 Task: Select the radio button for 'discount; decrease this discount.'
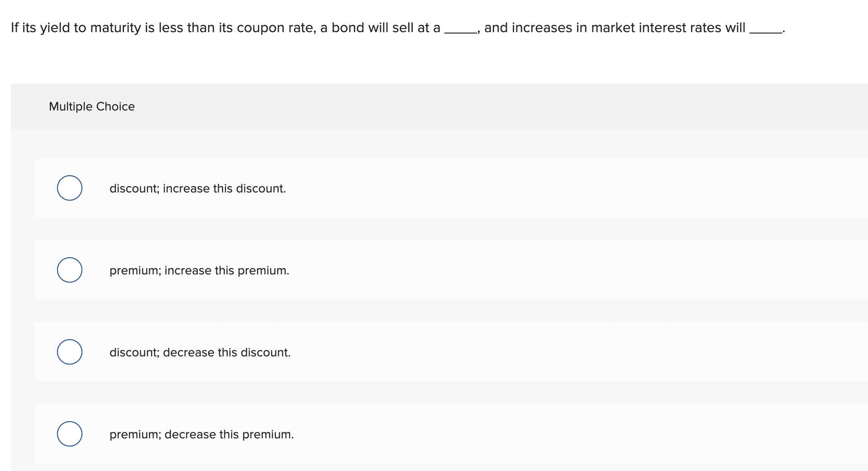(70, 352)
